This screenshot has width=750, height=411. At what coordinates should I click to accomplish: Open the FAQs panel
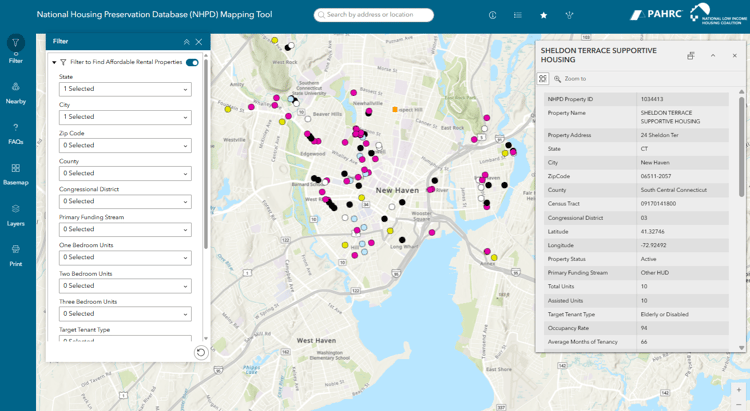point(16,133)
